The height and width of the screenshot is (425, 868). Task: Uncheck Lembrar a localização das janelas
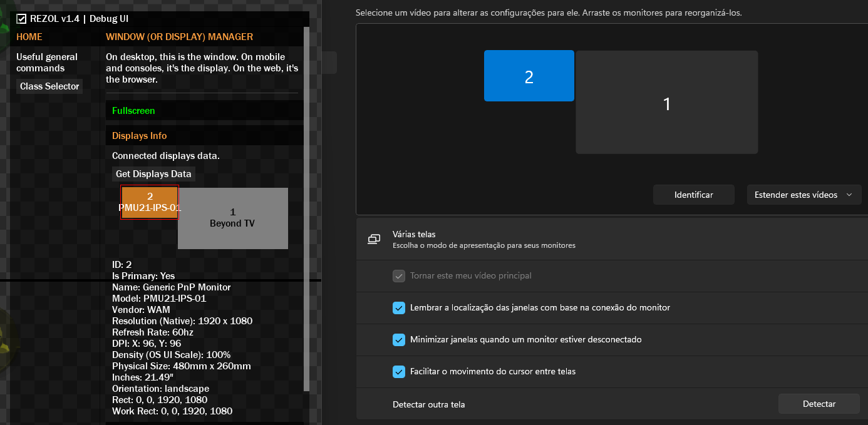[x=399, y=308]
